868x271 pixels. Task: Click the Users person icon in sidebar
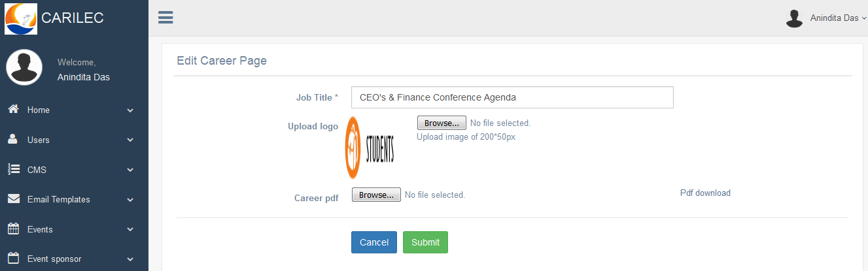(x=12, y=140)
